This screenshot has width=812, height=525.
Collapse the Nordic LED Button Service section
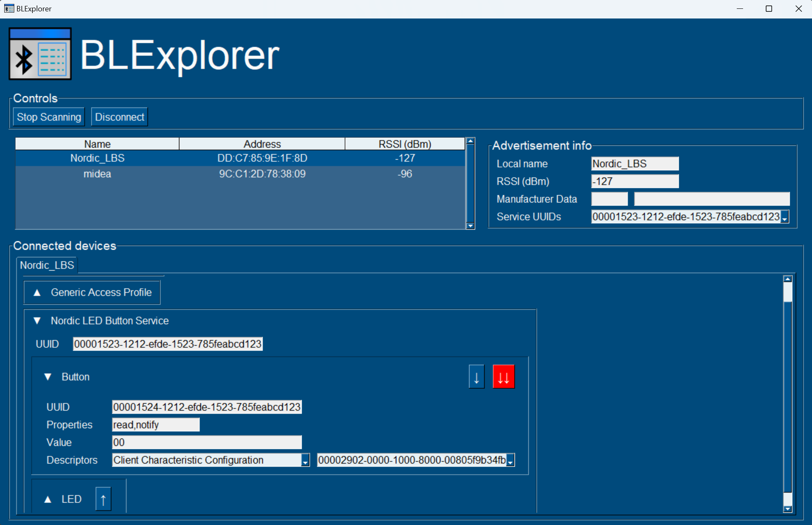(37, 321)
